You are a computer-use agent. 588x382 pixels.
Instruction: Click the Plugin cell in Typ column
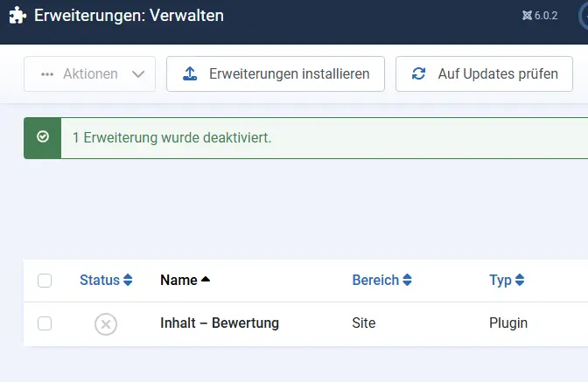[x=508, y=323]
